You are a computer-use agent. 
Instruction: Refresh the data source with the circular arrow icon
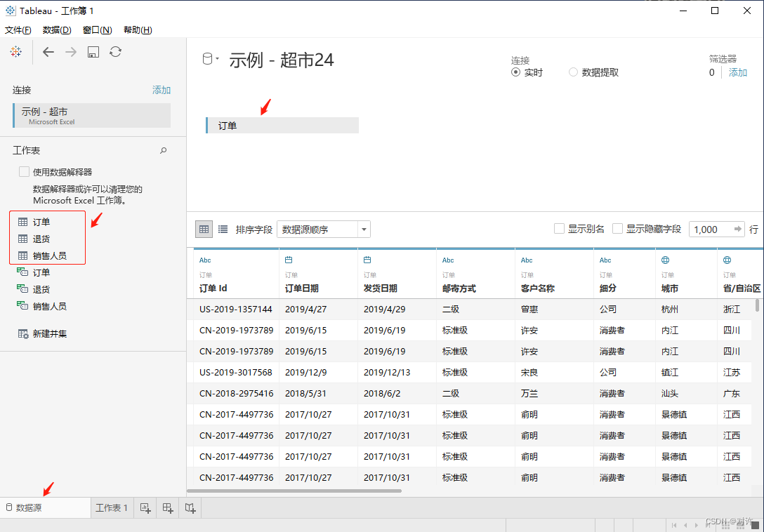coord(115,52)
